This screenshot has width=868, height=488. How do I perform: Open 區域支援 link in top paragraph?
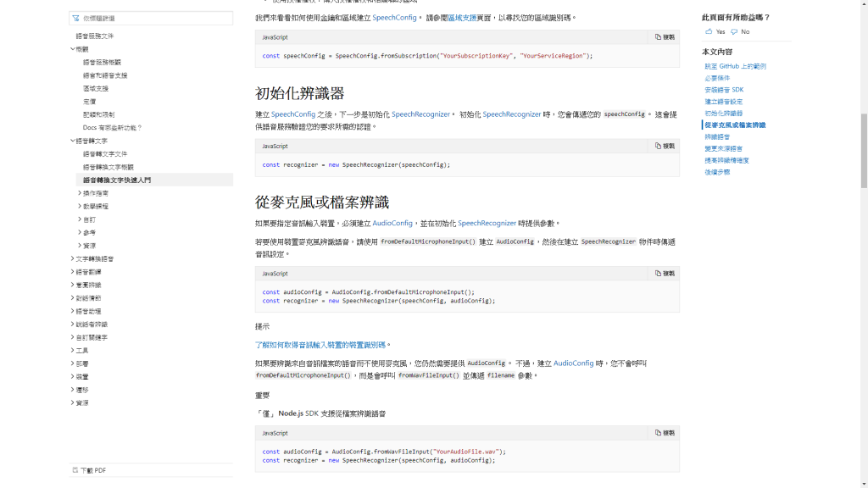(462, 18)
